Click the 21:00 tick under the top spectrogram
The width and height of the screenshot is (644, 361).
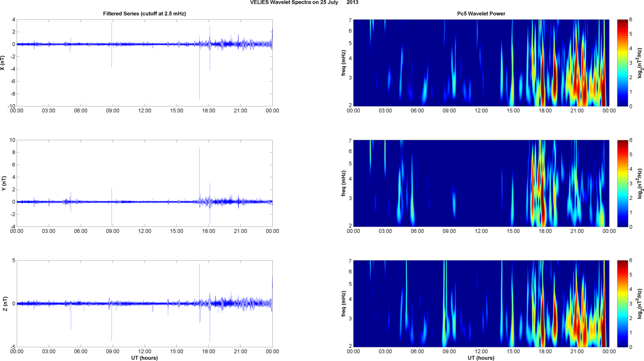(x=577, y=111)
